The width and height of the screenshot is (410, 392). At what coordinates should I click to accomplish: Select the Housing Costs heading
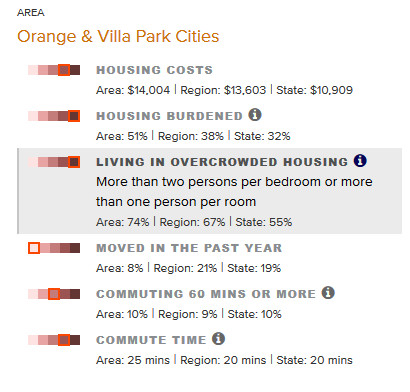155,70
